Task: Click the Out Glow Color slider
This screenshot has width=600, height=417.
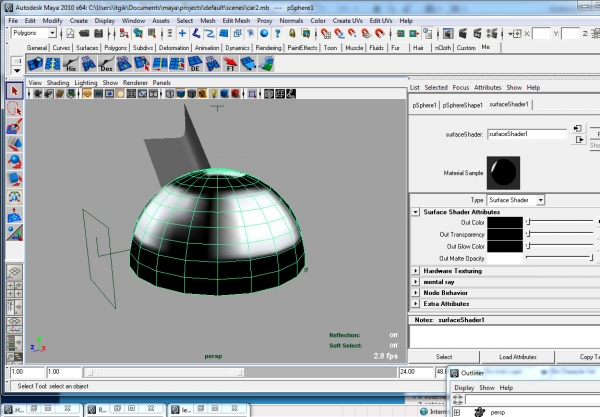Action: pyautogui.click(x=560, y=246)
